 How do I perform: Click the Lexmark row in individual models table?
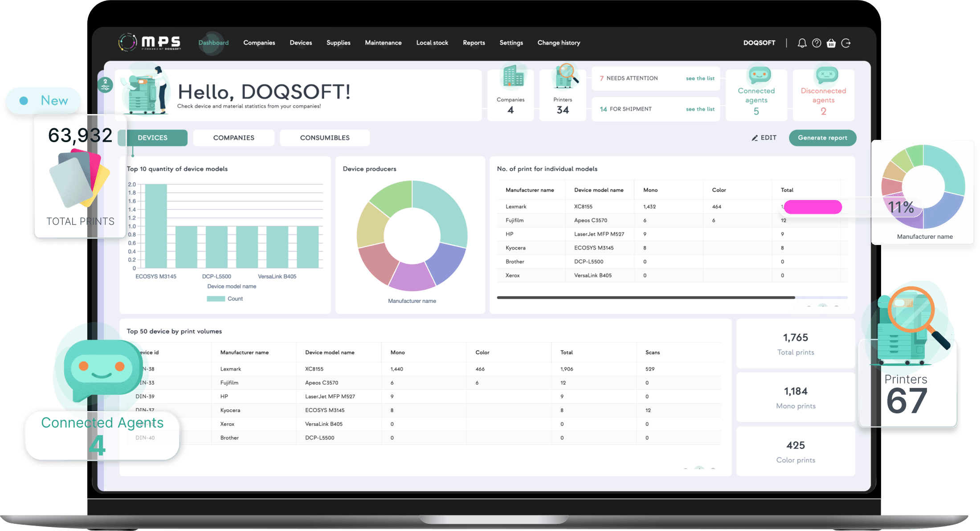(673, 207)
